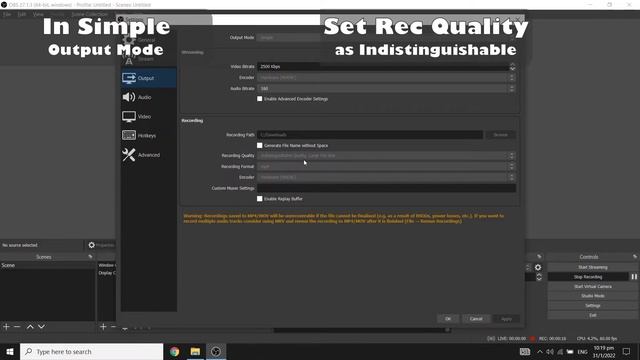Image resolution: width=640 pixels, height=360 pixels.
Task: Open source Properties gear button
Action: click(x=101, y=245)
